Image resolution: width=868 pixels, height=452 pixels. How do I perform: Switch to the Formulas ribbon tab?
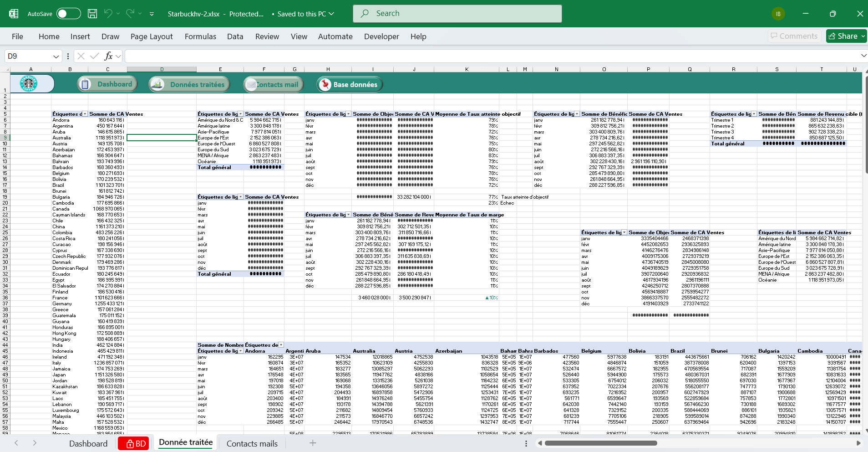(x=200, y=36)
